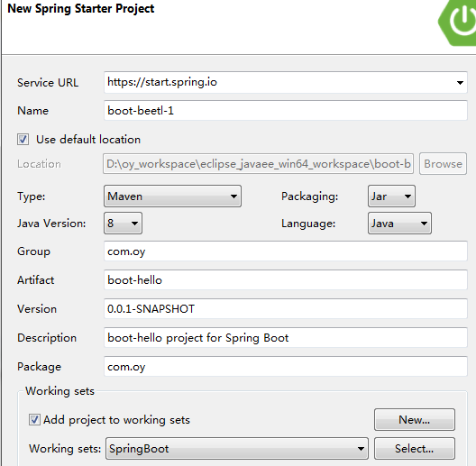Click the Spring Boot power logo icon
476x466 pixels.
(458, 22)
